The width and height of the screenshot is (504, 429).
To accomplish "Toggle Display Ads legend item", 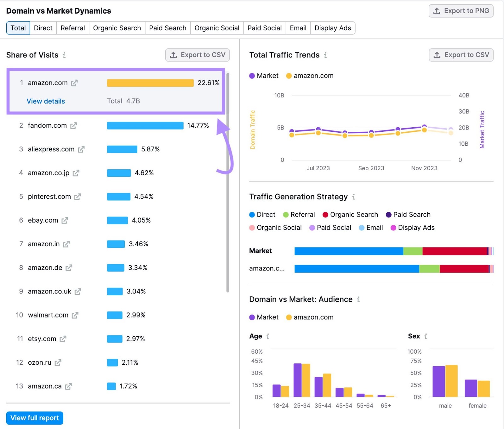I will click(x=412, y=228).
